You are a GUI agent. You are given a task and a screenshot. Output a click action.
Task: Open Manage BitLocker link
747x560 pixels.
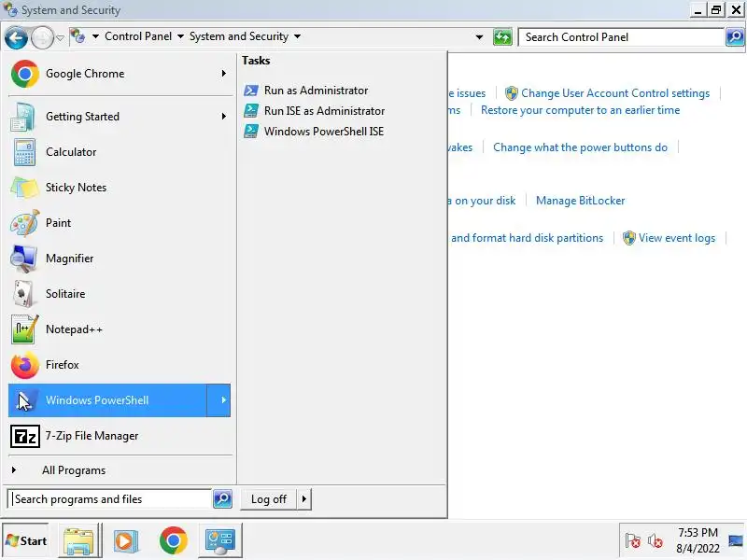coord(580,201)
